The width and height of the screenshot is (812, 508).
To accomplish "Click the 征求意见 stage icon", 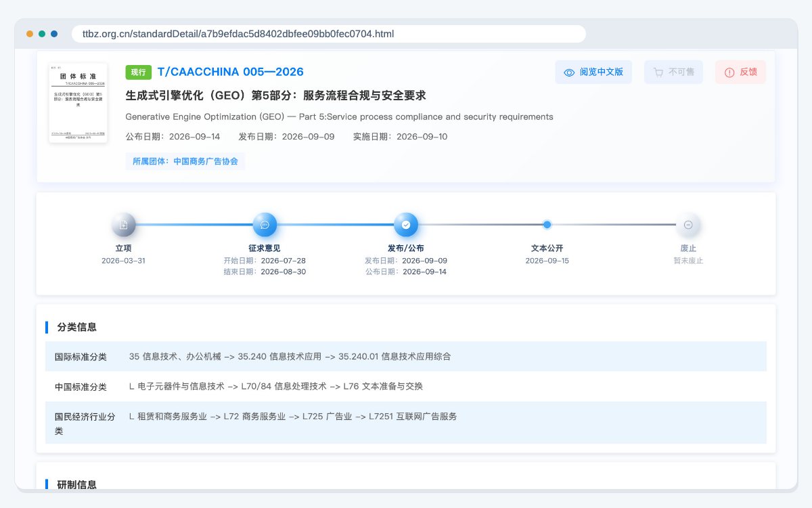I will click(265, 225).
